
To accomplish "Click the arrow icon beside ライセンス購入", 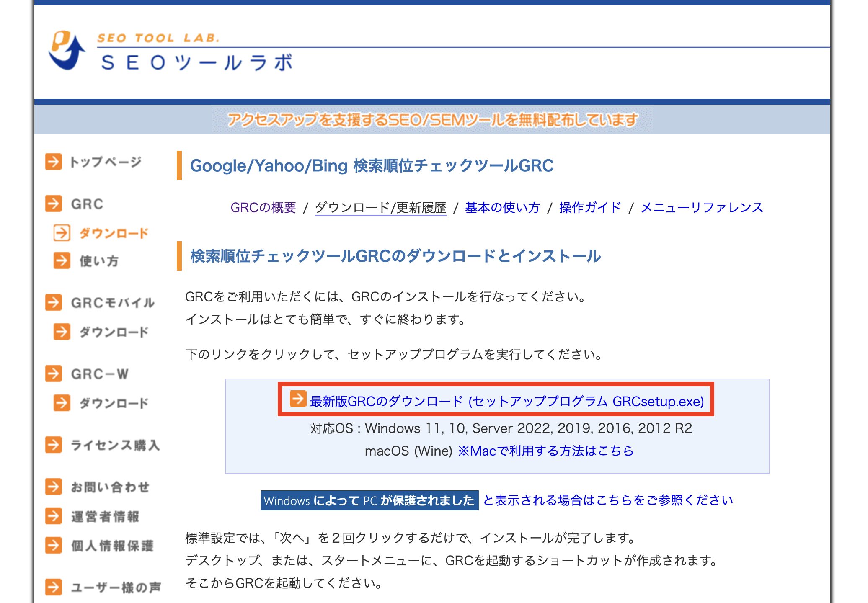I will coord(53,445).
